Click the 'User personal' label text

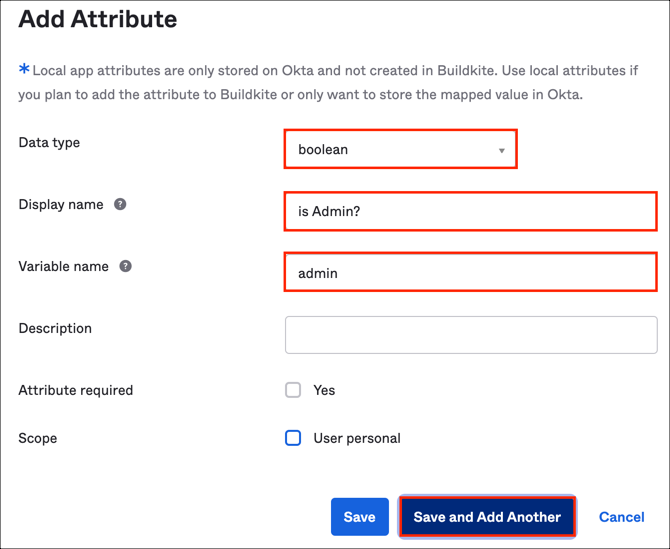357,438
